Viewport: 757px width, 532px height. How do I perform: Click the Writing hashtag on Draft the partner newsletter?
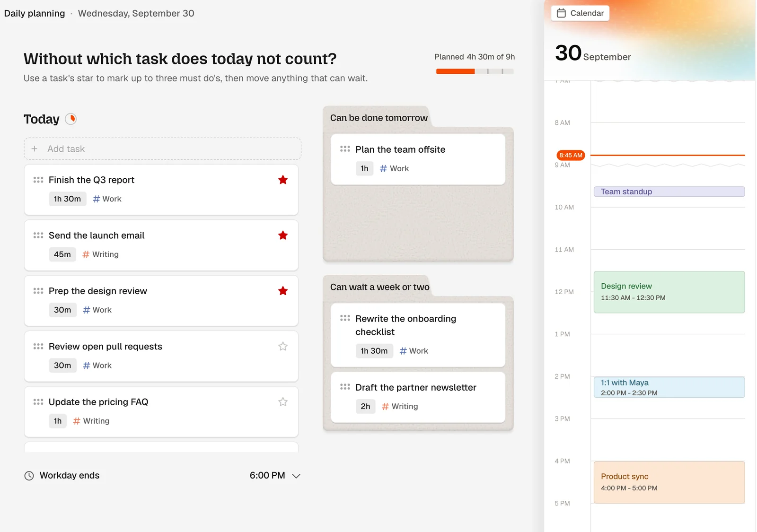400,406
